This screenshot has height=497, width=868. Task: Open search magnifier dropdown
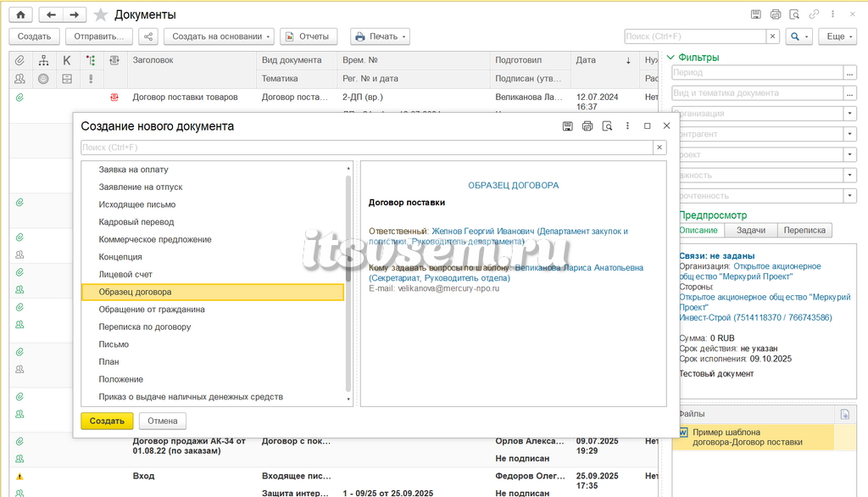click(798, 36)
